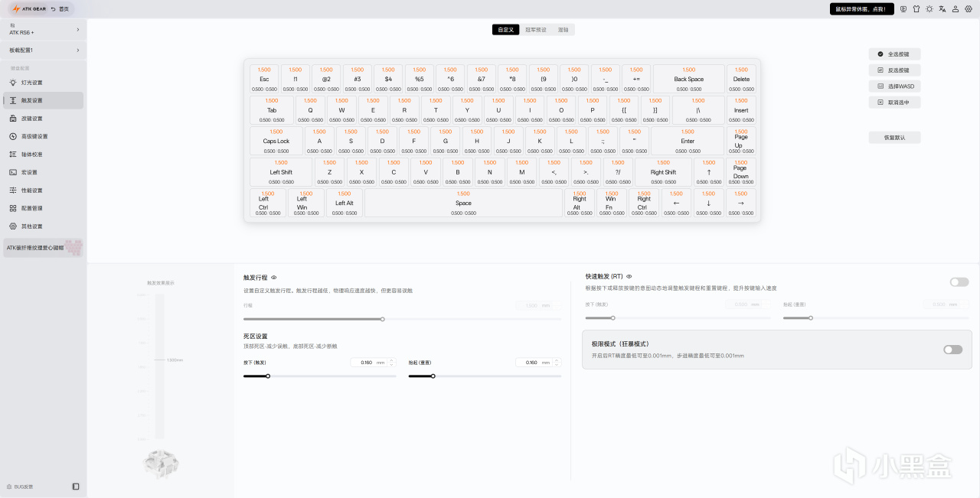Open the 配置管理 profile management icon
The width and height of the screenshot is (980, 498).
coord(13,208)
